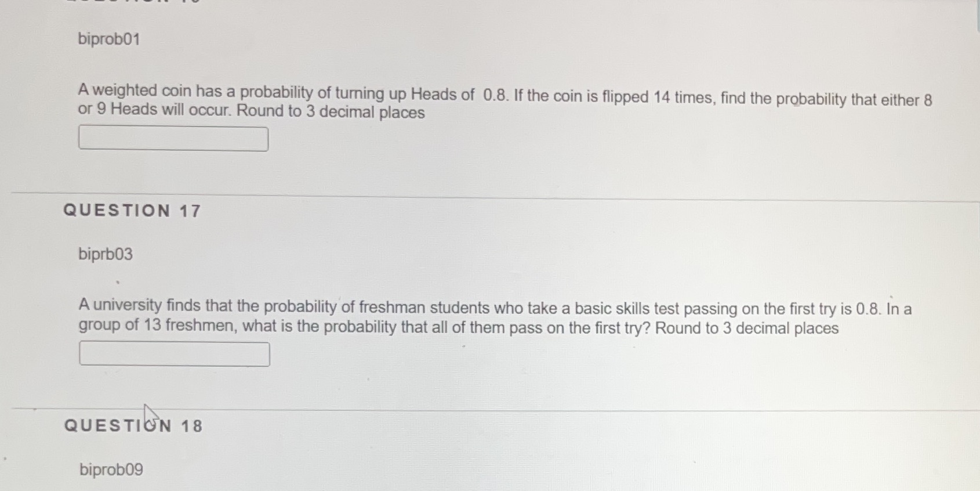Screen dimensions: 980x491
Task: Click the biprb03 label
Action: [105, 254]
